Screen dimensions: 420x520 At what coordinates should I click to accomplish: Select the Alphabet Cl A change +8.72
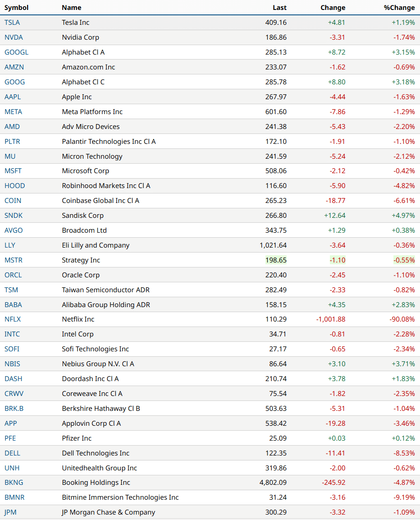(x=337, y=52)
